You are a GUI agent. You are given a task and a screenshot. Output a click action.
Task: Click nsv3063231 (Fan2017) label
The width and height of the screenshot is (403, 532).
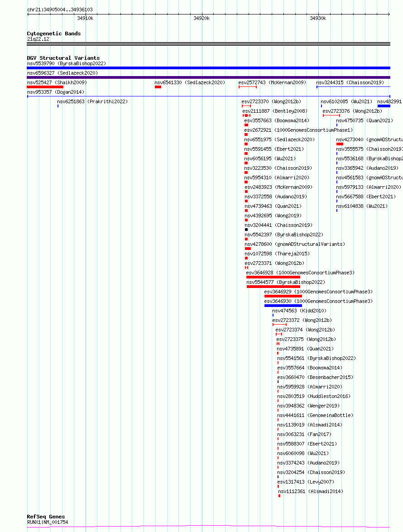coord(304,434)
